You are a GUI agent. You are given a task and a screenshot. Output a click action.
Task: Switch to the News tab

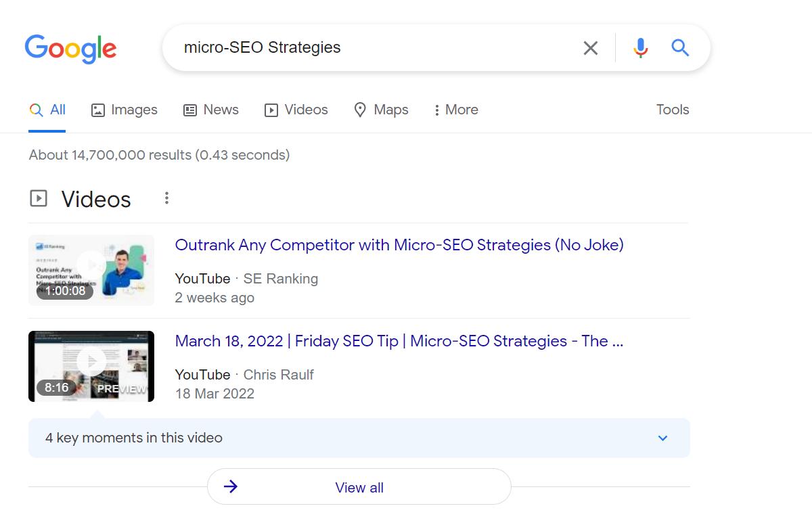211,110
